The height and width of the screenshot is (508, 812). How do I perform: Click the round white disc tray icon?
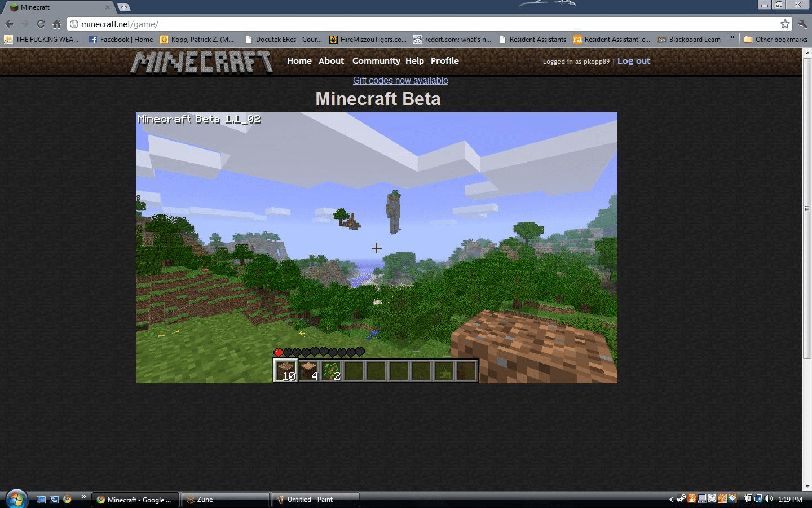click(x=712, y=498)
